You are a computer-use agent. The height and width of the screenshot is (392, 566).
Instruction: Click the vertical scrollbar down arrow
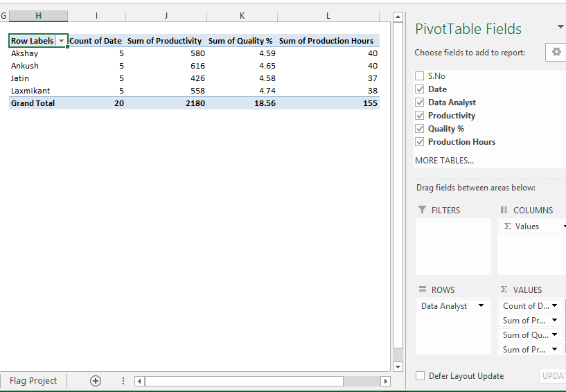tap(398, 367)
